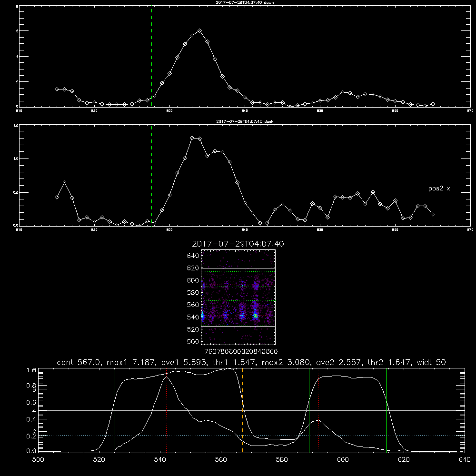Click the solid white horizontal threshold line at 4
This screenshot has width=476, height=476.
251,410
